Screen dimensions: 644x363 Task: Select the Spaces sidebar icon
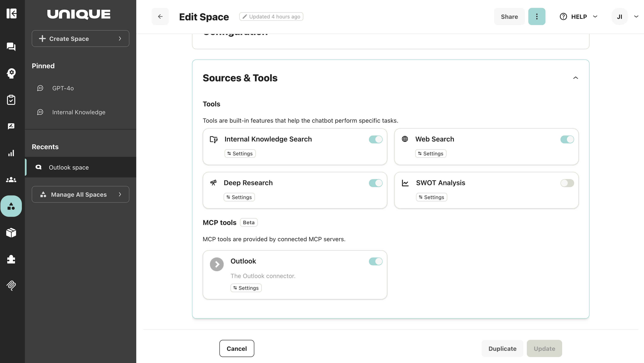click(11, 206)
